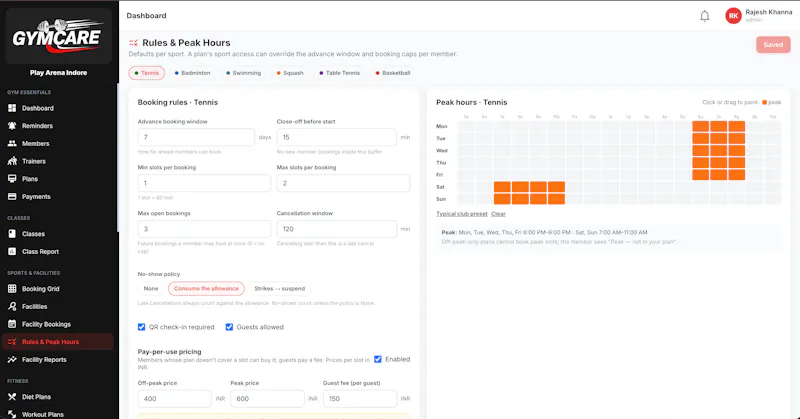The height and width of the screenshot is (419, 800).
Task: Switch to Swimming sport tab
Action: coord(243,73)
